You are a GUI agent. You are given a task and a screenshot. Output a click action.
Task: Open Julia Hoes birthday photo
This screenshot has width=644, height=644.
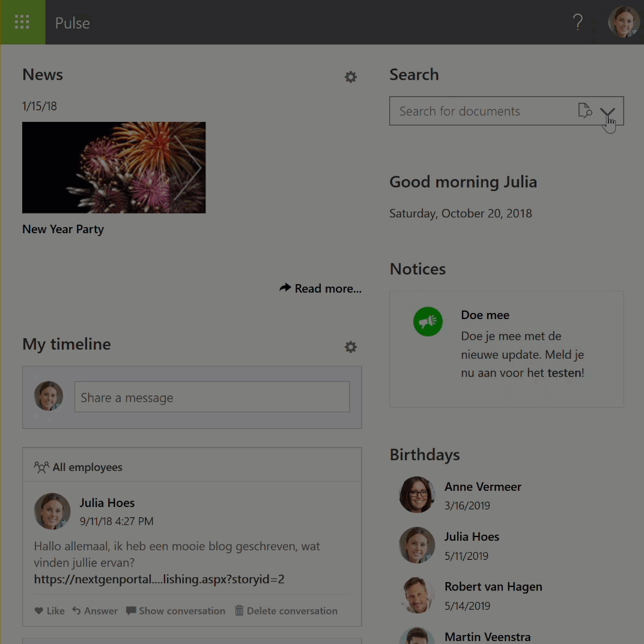(417, 545)
